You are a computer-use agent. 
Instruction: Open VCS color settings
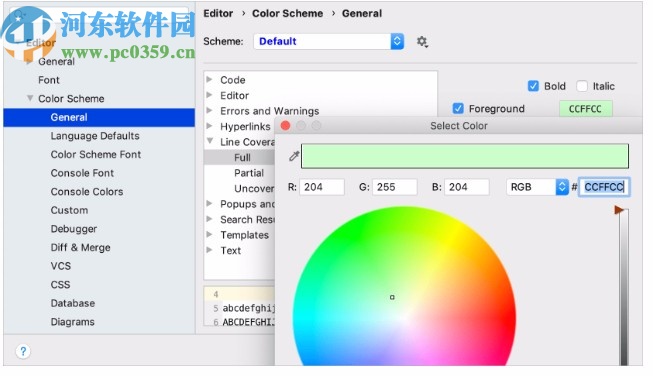[x=61, y=266]
